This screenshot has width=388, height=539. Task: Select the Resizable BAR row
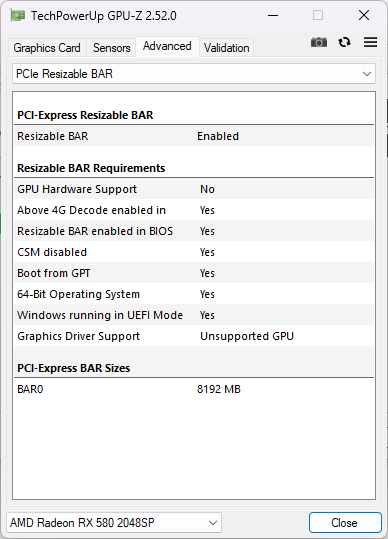[194, 136]
